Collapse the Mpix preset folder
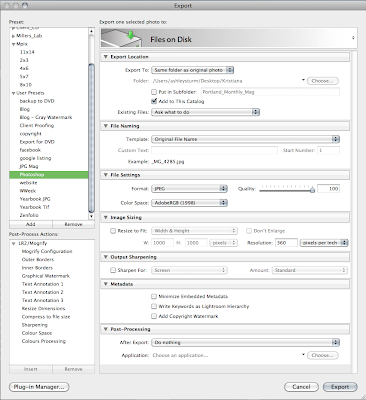 13,44
